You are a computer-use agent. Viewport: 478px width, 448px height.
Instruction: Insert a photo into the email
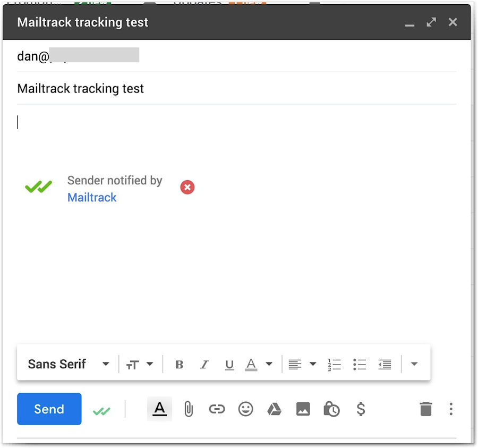[x=303, y=409]
